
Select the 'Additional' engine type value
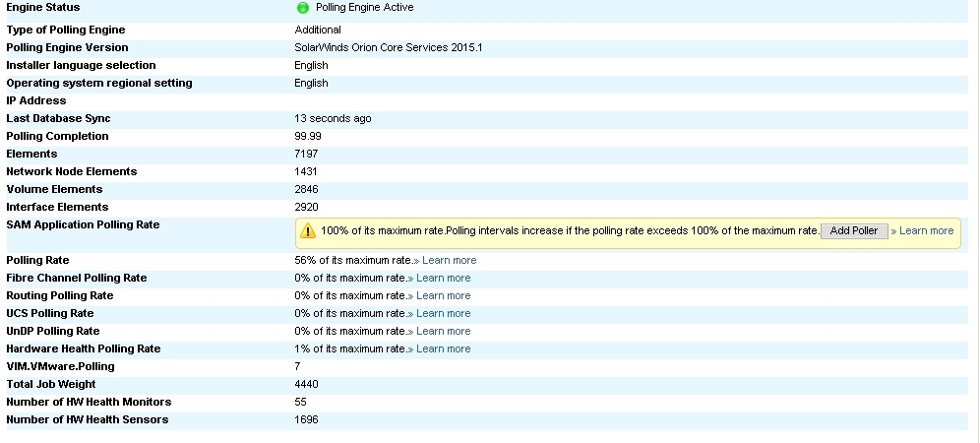[x=318, y=31]
